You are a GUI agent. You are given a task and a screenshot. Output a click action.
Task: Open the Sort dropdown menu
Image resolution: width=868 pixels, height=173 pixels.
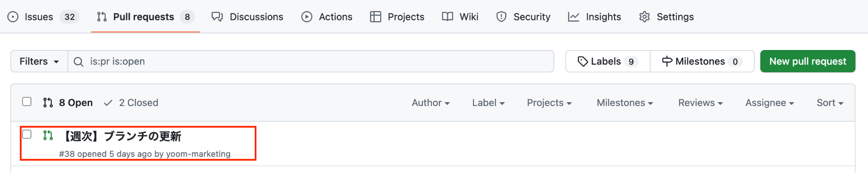[829, 103]
